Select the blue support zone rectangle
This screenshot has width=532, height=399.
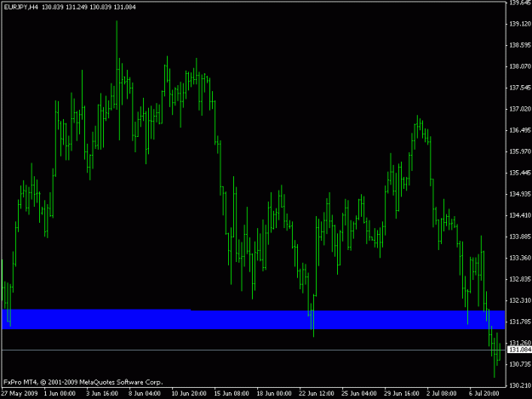253,319
